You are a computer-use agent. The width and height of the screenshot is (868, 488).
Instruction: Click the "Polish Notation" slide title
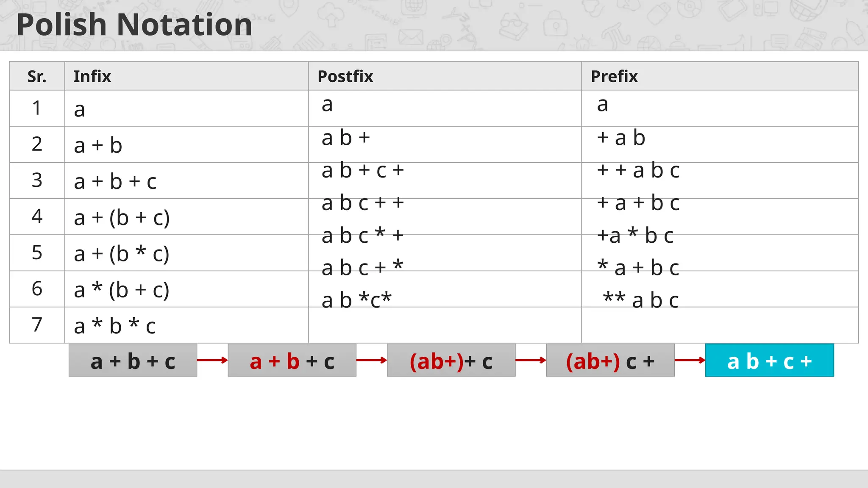click(x=134, y=25)
